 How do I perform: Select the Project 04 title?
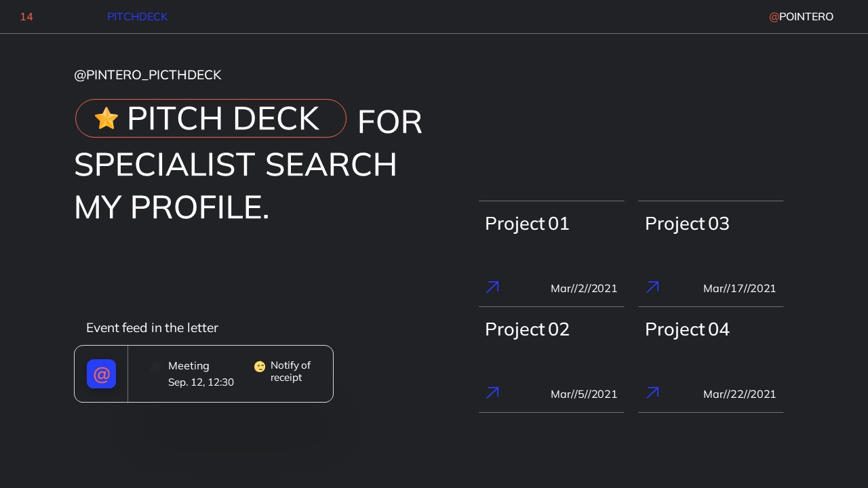coord(687,329)
